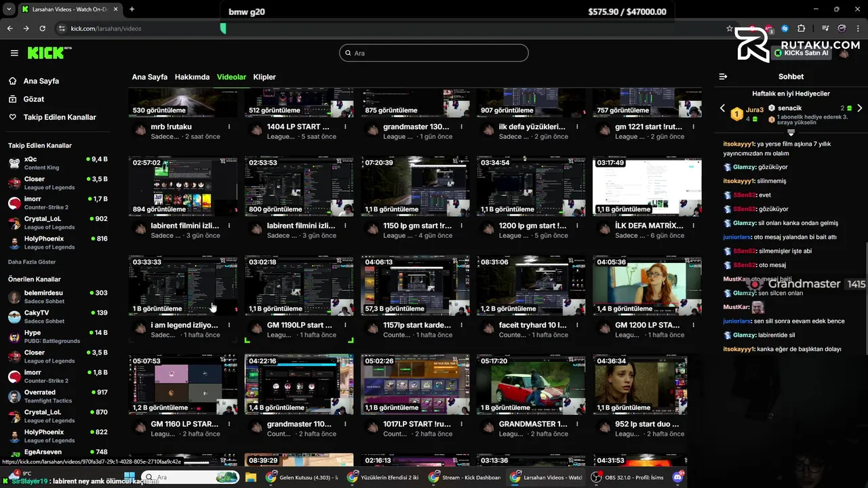868x488 pixels.
Task: Reload the page in Chrome
Action: 42,28
